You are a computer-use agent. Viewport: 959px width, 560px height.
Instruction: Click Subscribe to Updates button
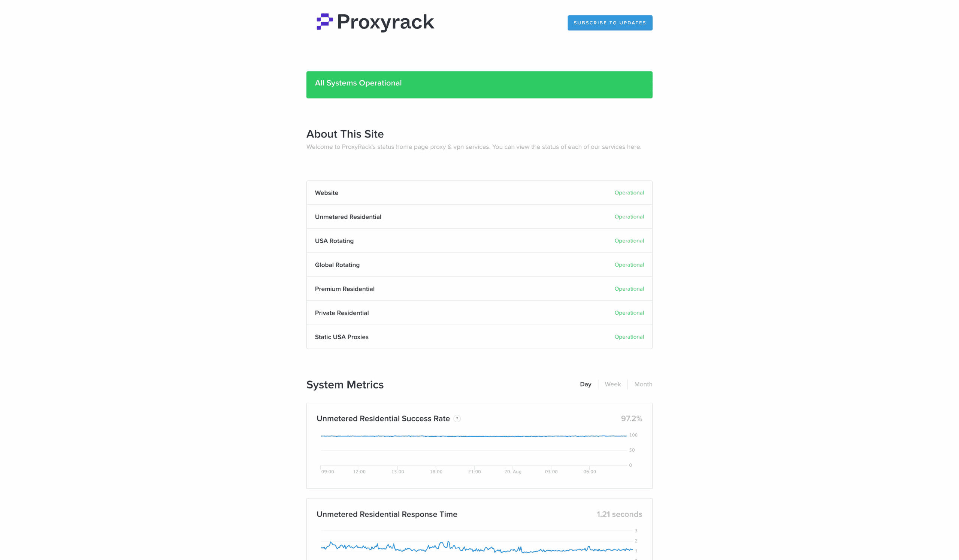tap(609, 23)
